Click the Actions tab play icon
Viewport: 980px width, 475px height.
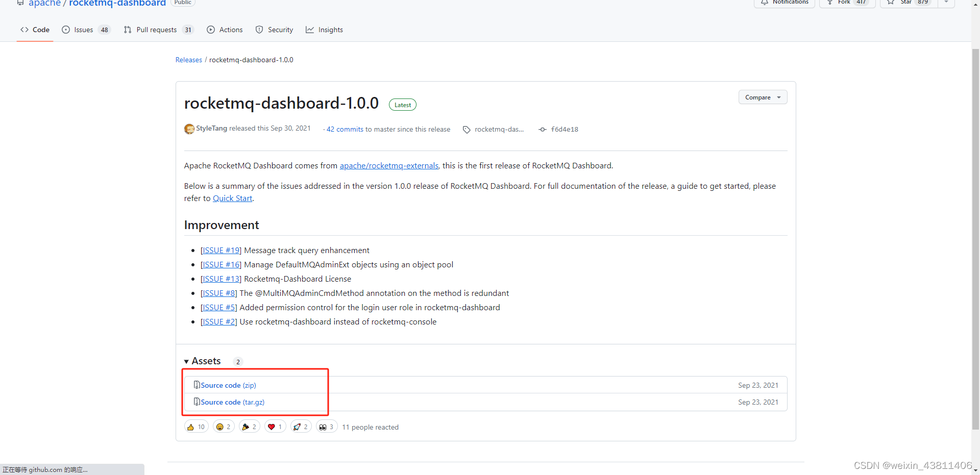[211, 30]
